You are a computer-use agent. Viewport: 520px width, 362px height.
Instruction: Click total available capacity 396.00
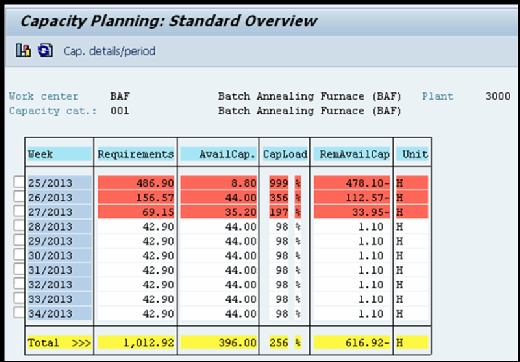click(x=219, y=342)
